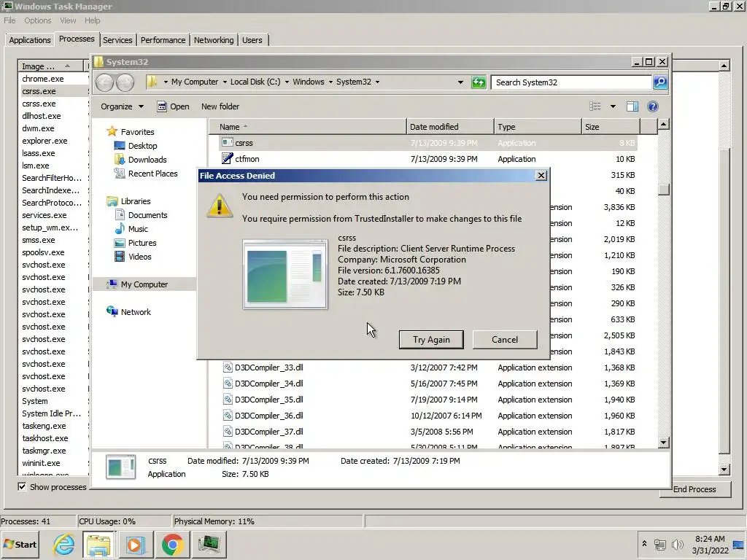Image resolution: width=747 pixels, height=560 pixels.
Task: Expand the arrow after Windows breadcrumb
Action: pyautogui.click(x=330, y=82)
